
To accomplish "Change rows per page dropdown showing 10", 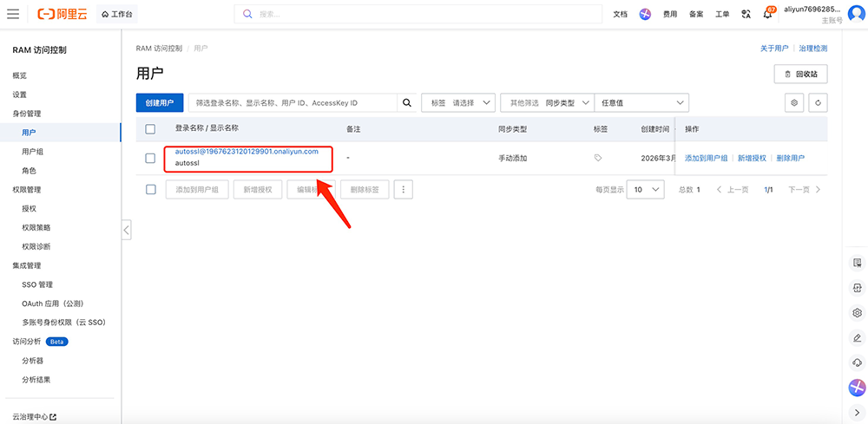I will [x=645, y=189].
